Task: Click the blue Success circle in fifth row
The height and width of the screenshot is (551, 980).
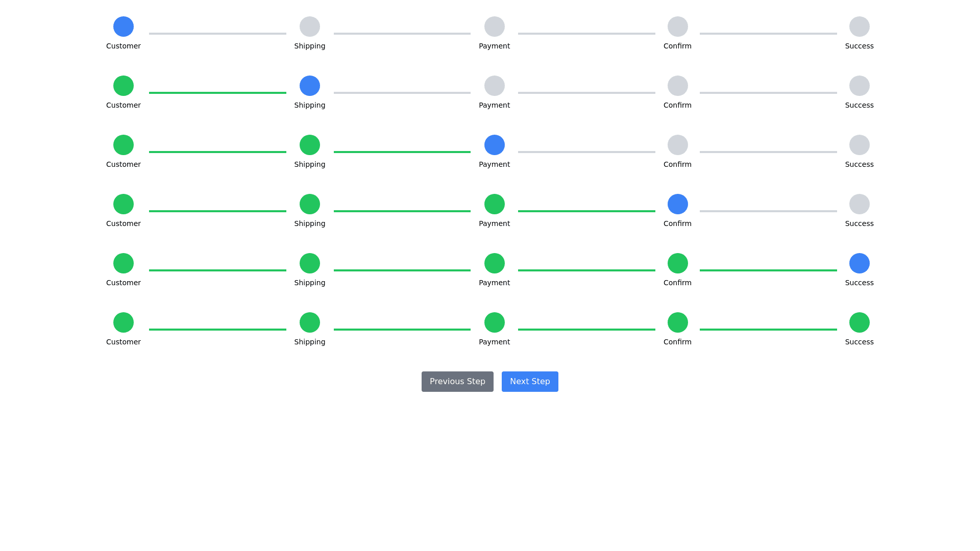Action: tap(860, 263)
